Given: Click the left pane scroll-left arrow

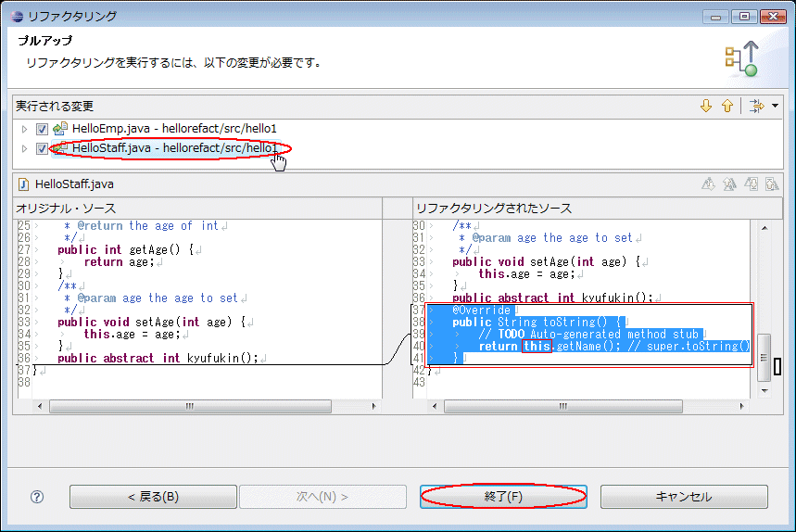Looking at the screenshot, I should click(40, 406).
